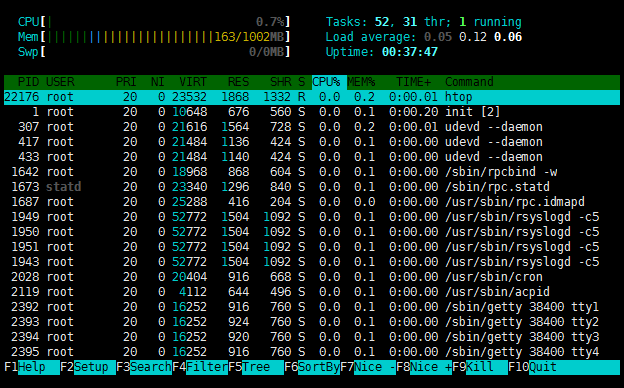Click RES value 416 of rpc.idmapd row
Viewport: 624px width, 388px height.
coord(238,202)
